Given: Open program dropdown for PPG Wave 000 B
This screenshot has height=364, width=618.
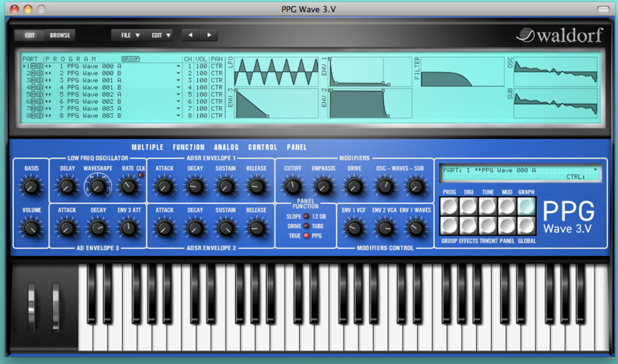Looking at the screenshot, I should pos(179,74).
